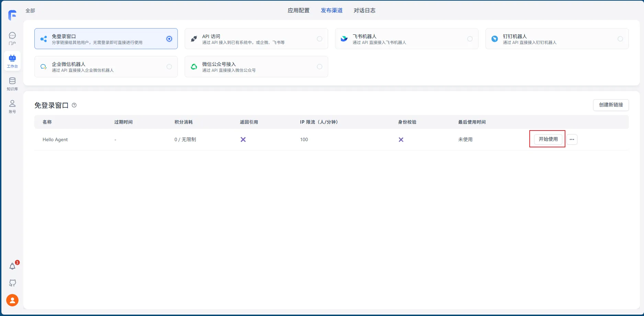Click the 创建新链接 button
Screen dimensions: 644x316
point(611,105)
